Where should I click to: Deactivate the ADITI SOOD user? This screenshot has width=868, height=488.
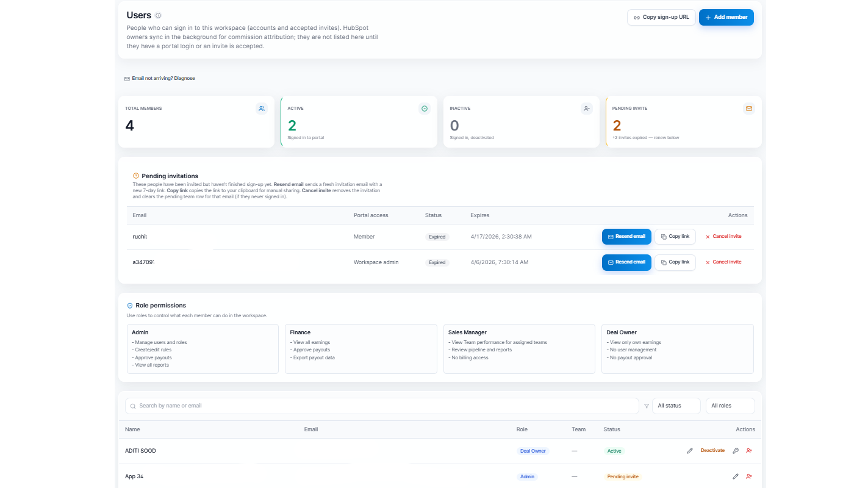click(712, 451)
